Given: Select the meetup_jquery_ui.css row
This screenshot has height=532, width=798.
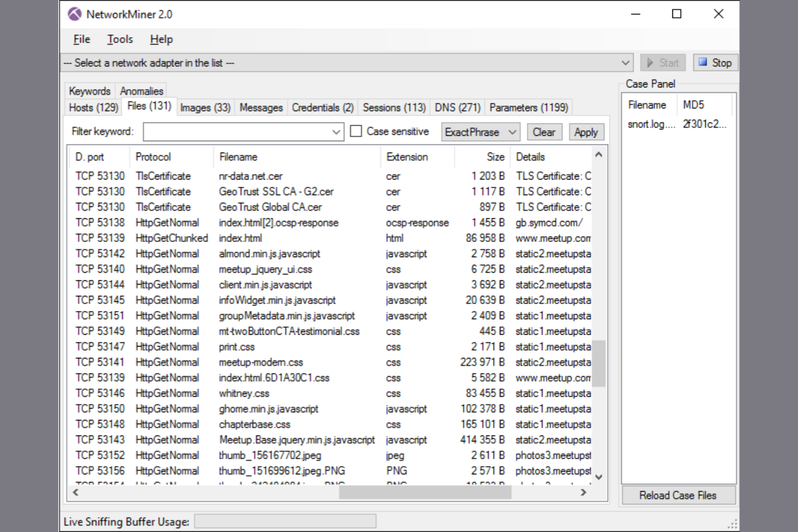Looking at the screenshot, I should [330, 270].
